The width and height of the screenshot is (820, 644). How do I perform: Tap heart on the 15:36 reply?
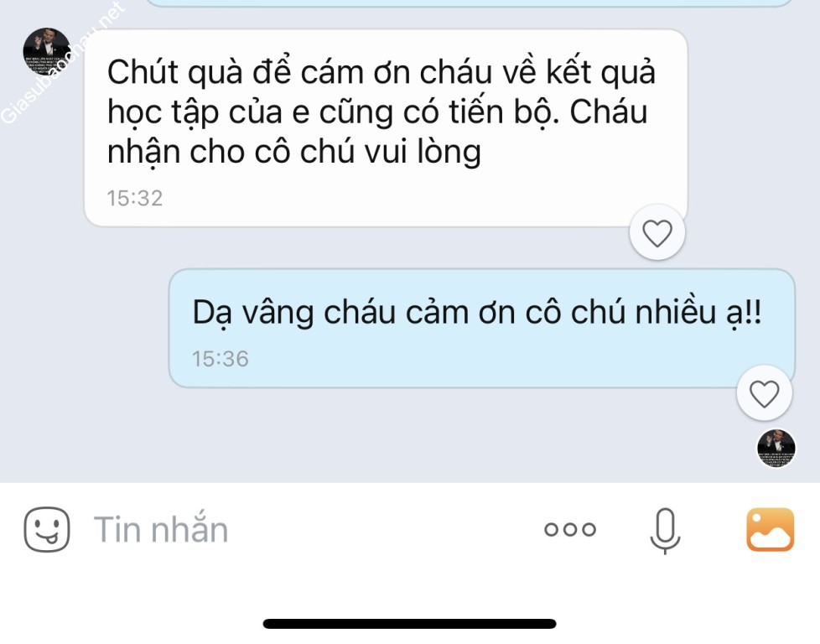pos(765,393)
